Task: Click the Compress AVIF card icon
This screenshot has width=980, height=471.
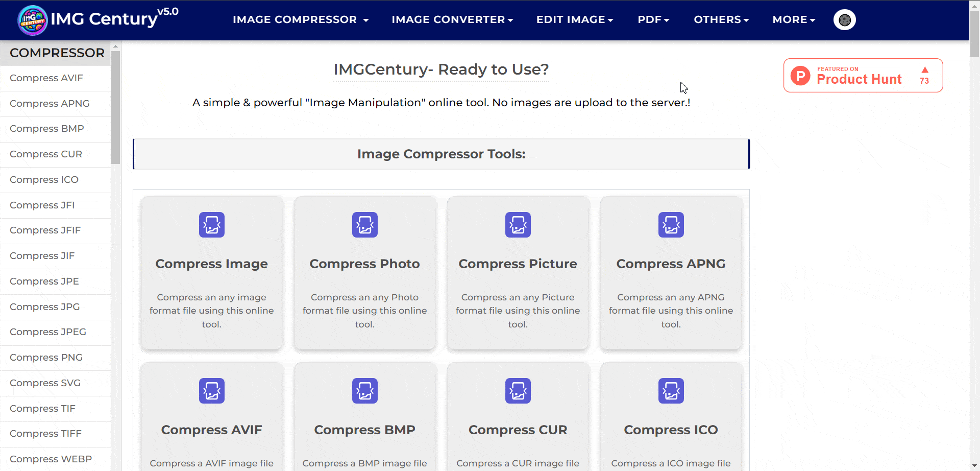Action: pyautogui.click(x=212, y=391)
